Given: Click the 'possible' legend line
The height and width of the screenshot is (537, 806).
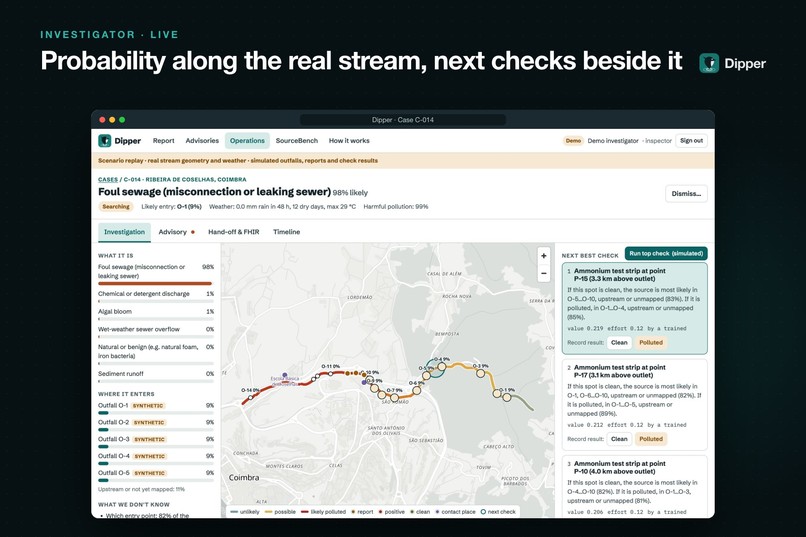Looking at the screenshot, I should (269, 512).
